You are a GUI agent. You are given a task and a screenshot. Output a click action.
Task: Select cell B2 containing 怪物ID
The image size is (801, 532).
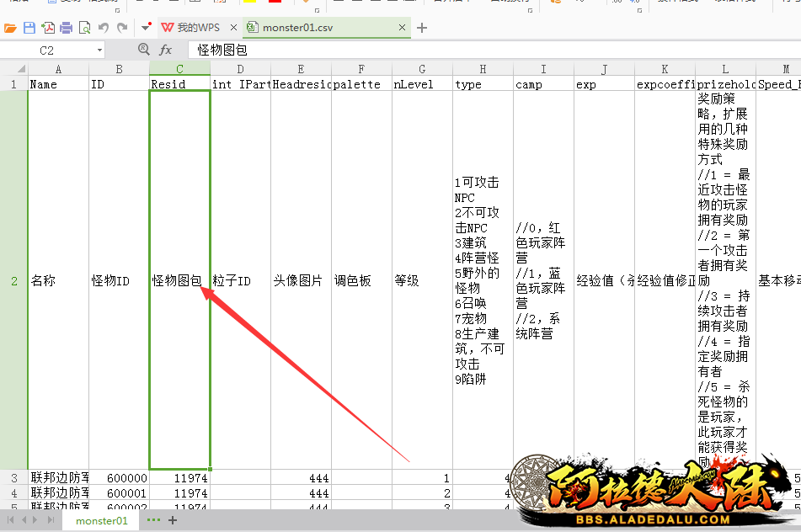(119, 280)
